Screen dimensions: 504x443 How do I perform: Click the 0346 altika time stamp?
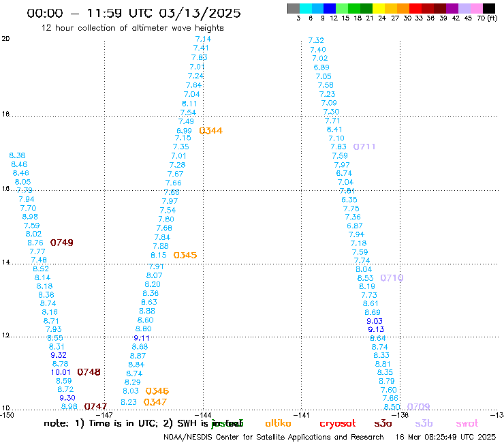pyautogui.click(x=157, y=391)
